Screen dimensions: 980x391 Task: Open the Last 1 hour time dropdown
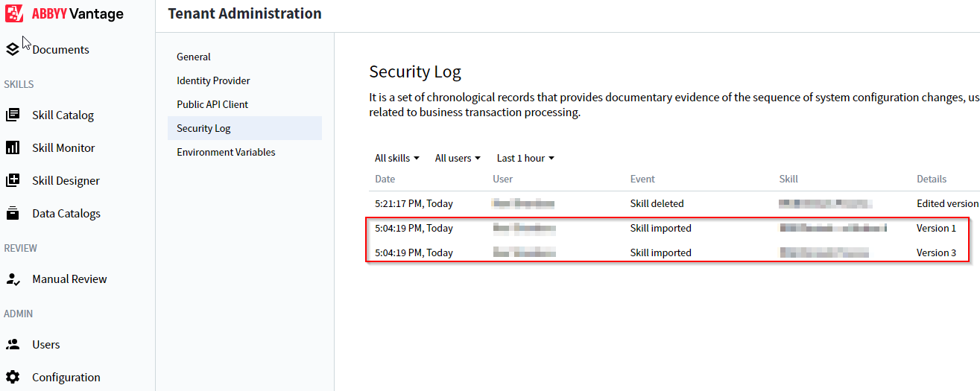(525, 158)
